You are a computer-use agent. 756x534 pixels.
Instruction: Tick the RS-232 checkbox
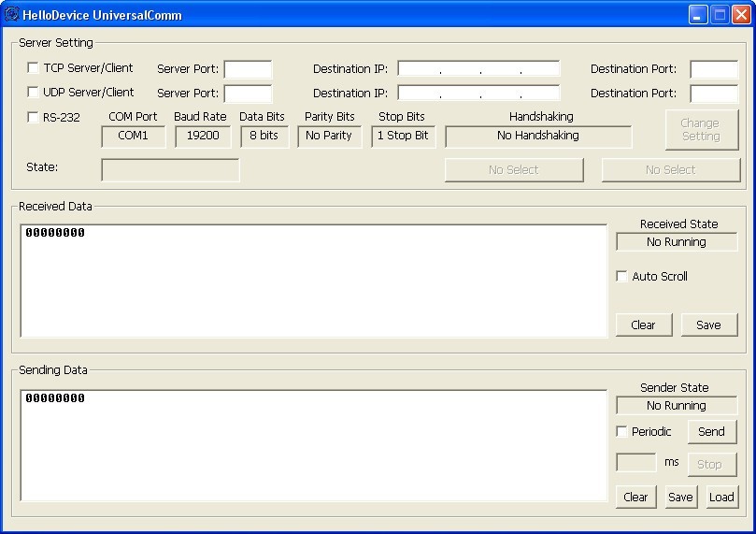click(33, 117)
